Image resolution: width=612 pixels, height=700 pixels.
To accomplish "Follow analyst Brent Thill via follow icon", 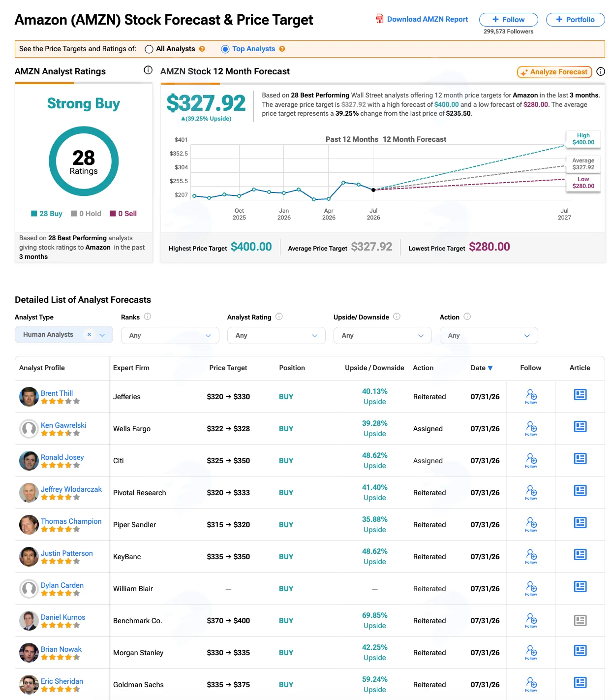I will (x=531, y=396).
